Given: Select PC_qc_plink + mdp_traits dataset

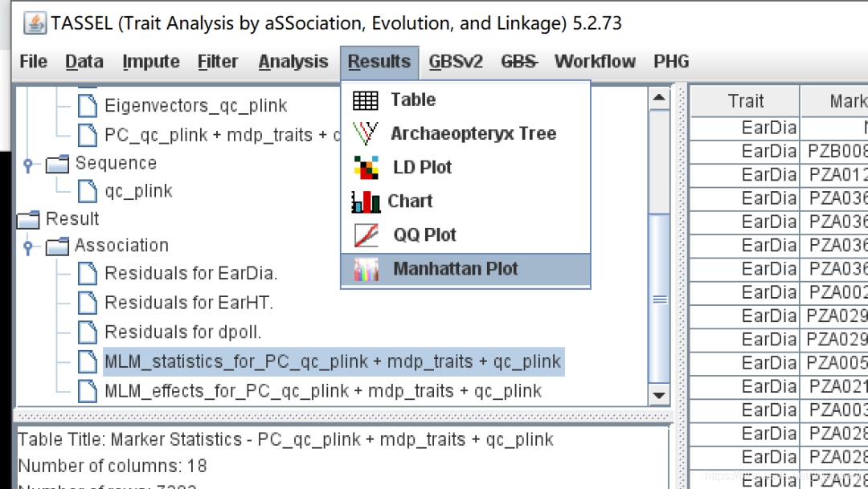Looking at the screenshot, I should 222,134.
